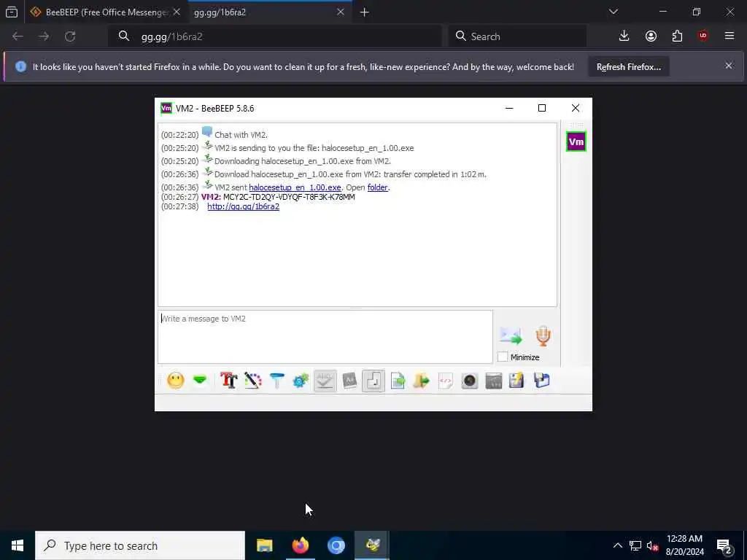Click the BeeBEEP bee taskbar icon

point(372,545)
